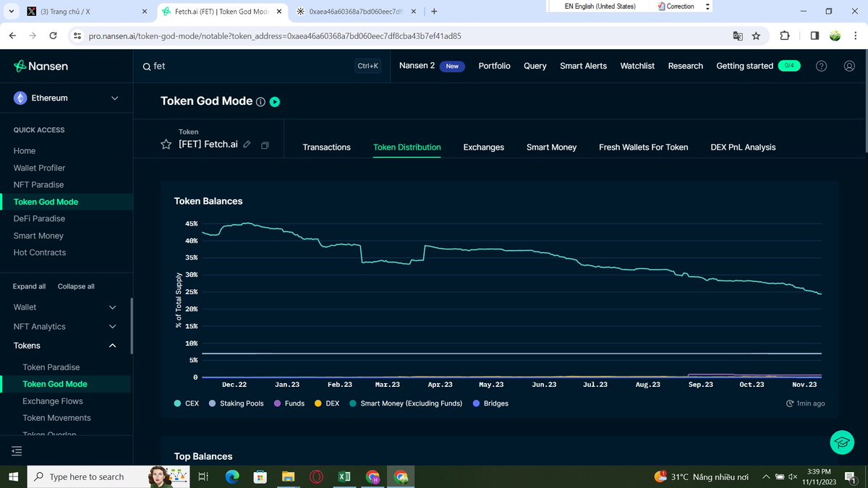This screenshot has width=868, height=488.
Task: Open Getting started 0/4 checklist
Action: [x=758, y=66]
